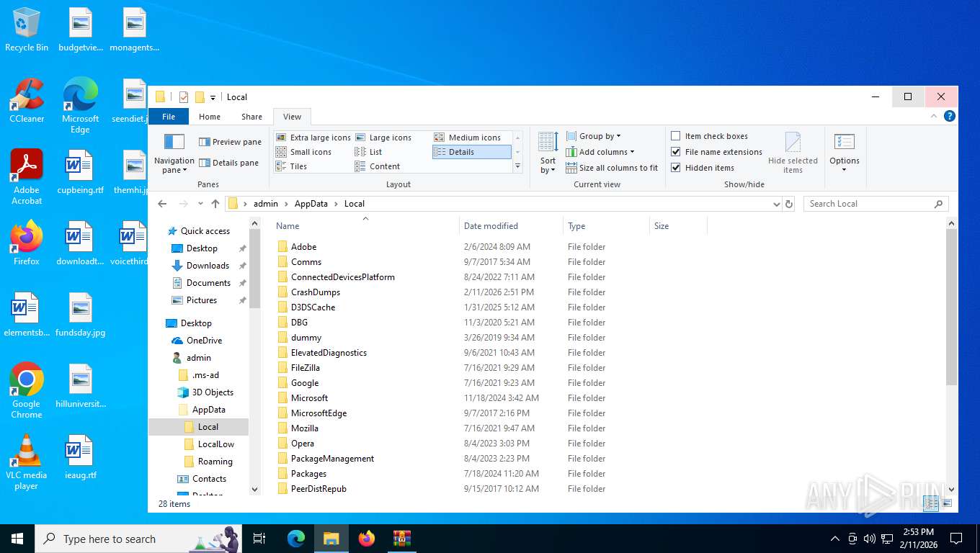980x553 pixels.
Task: Click the admin breadcrumb in address bar
Action: tap(265, 204)
